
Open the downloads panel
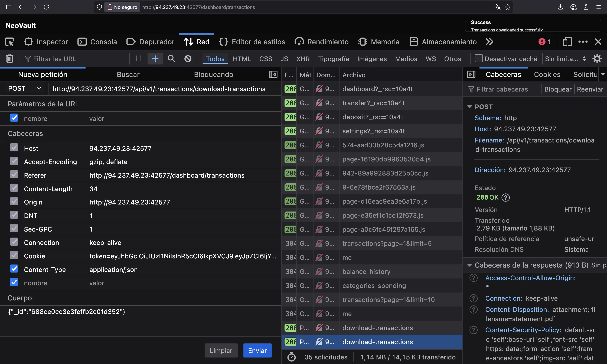pos(560,7)
